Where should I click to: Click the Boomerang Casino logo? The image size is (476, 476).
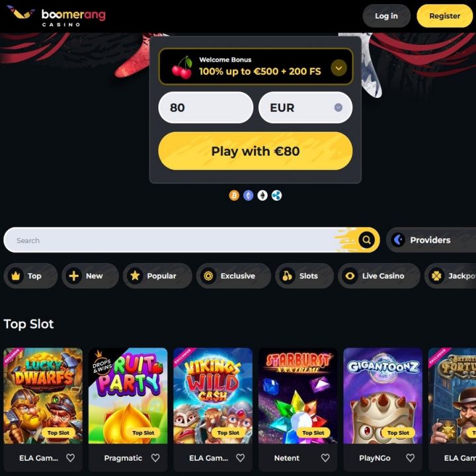tap(56, 16)
